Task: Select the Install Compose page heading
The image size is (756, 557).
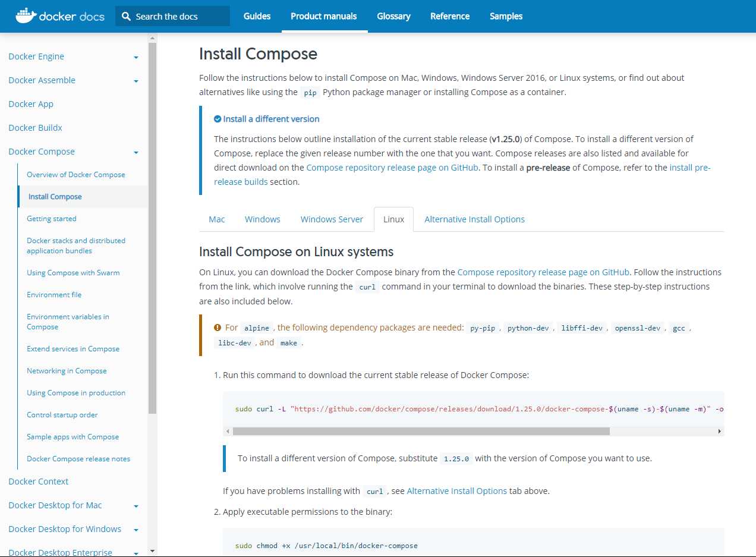Action: pos(258,54)
